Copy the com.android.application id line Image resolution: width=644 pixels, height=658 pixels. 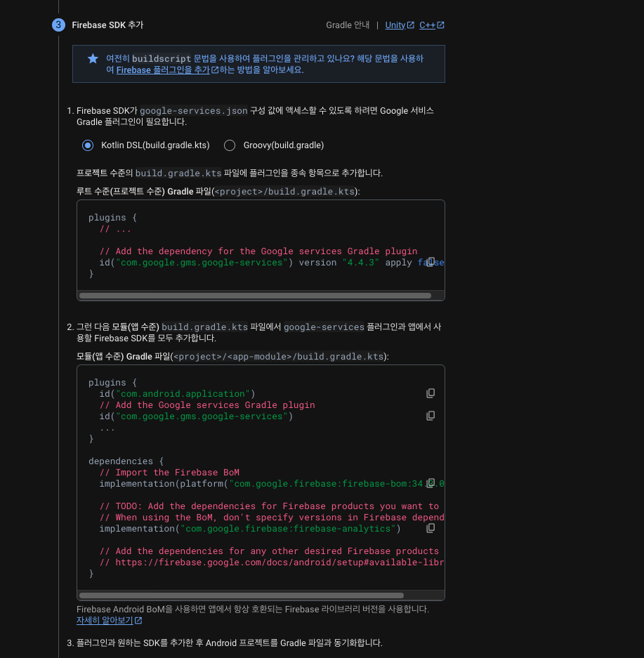(431, 393)
